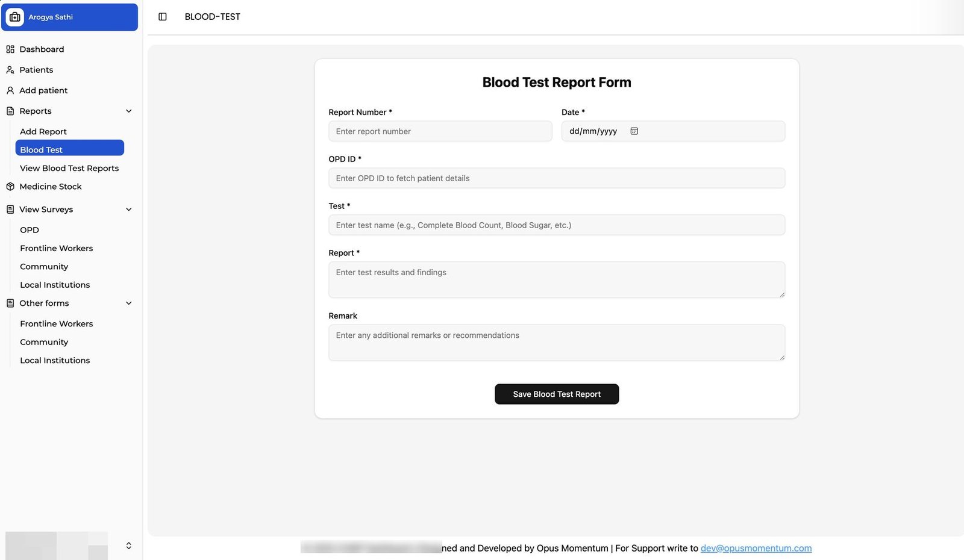Open the user account switcher arrows
964x560 pixels.
pos(129,546)
